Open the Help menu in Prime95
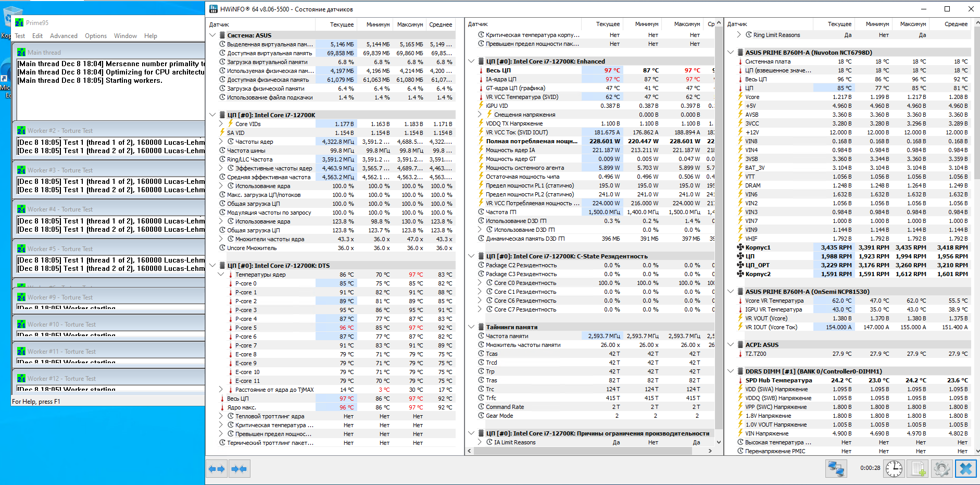 click(x=150, y=36)
